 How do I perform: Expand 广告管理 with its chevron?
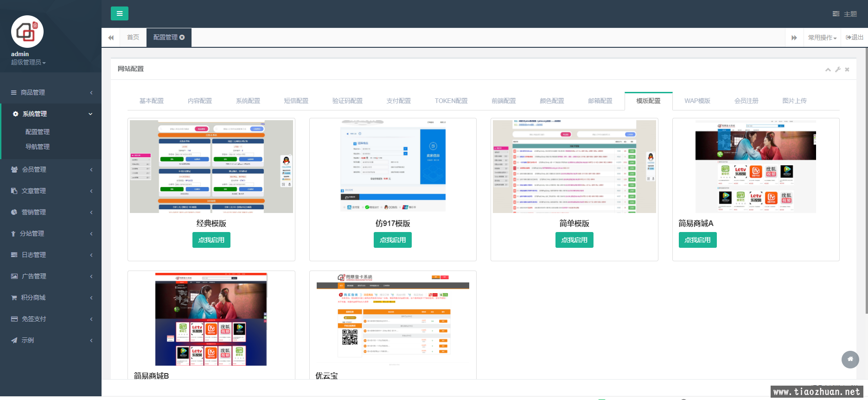[91, 276]
